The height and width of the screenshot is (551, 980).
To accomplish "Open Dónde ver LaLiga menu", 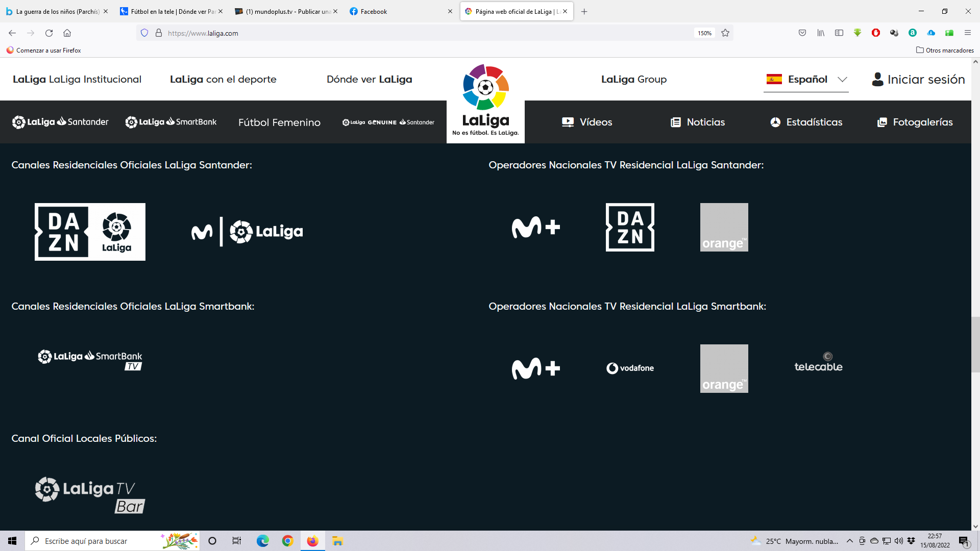I will click(x=370, y=80).
